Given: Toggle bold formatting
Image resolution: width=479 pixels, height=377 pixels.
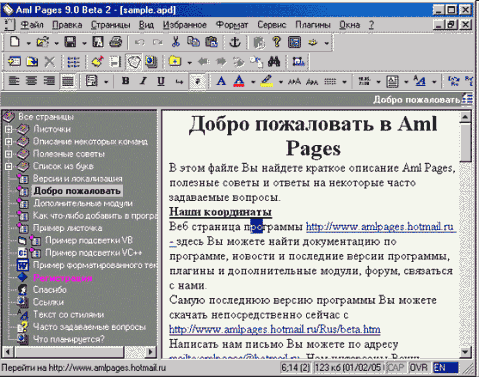Looking at the screenshot, I should tap(126, 81).
